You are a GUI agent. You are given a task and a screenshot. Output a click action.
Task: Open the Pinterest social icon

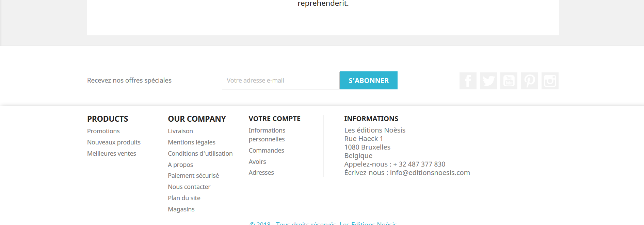tap(529, 81)
